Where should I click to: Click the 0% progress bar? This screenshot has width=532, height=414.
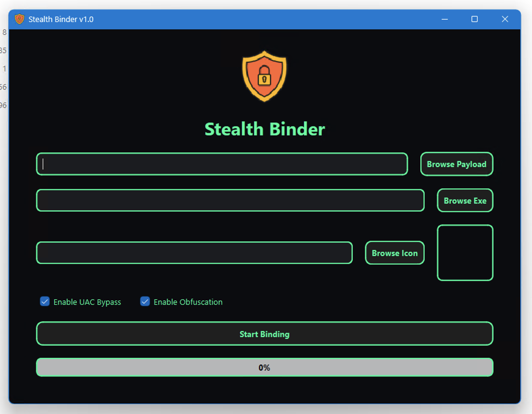[264, 367]
